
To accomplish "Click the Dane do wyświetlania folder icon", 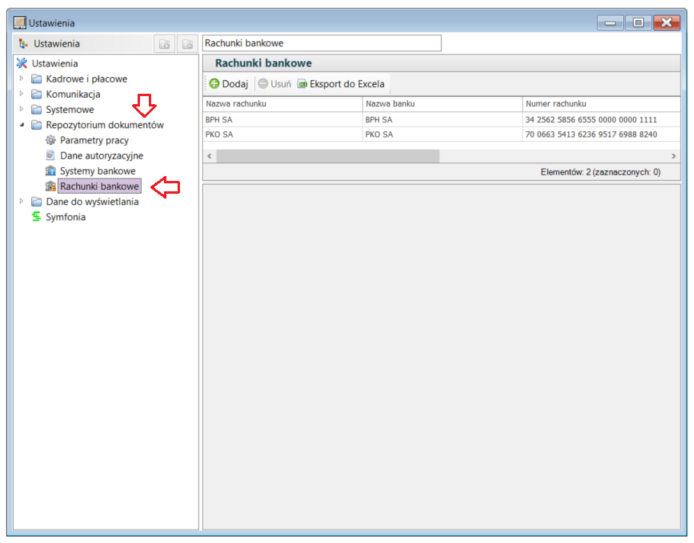I will point(36,202).
